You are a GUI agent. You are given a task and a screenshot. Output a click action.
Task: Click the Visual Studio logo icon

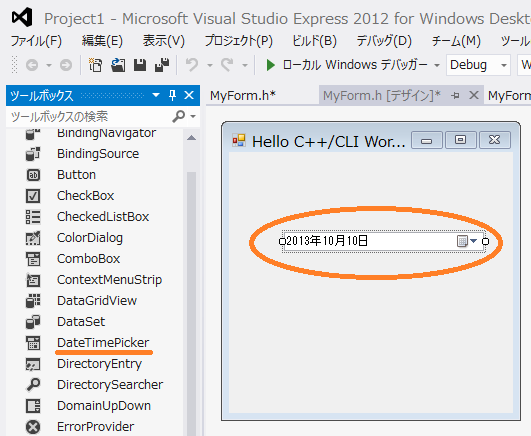tap(22, 17)
